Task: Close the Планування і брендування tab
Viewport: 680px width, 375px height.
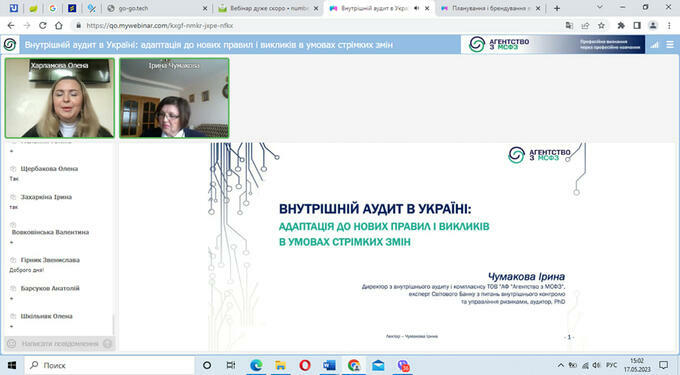Action: (x=538, y=8)
